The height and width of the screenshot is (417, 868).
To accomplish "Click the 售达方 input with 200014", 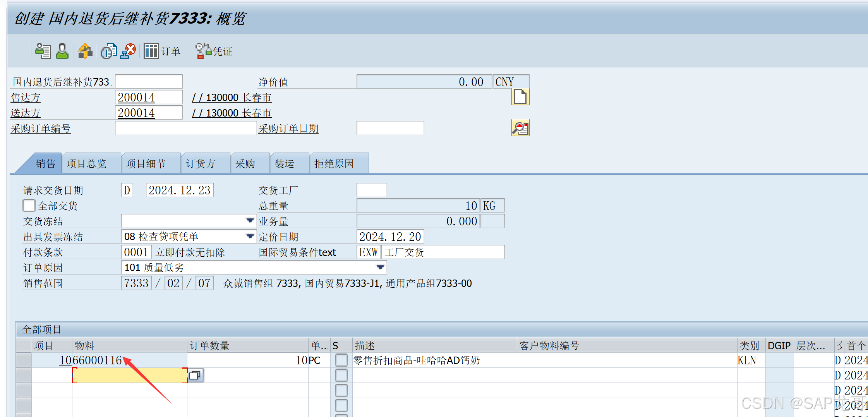I will click(149, 97).
